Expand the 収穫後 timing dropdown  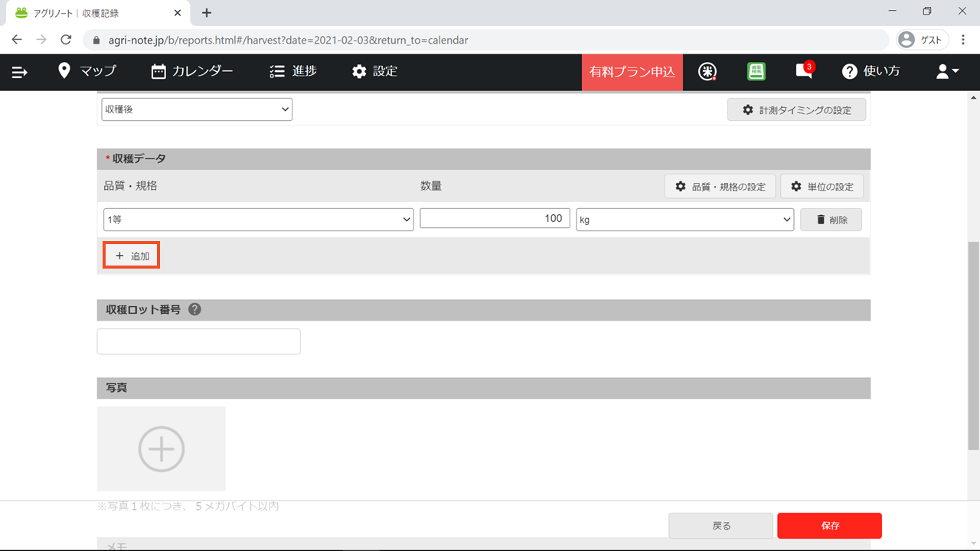click(197, 109)
